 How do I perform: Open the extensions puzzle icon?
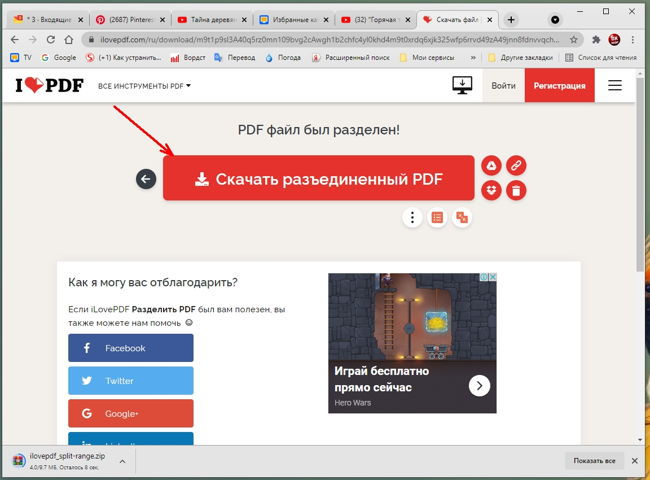point(596,40)
